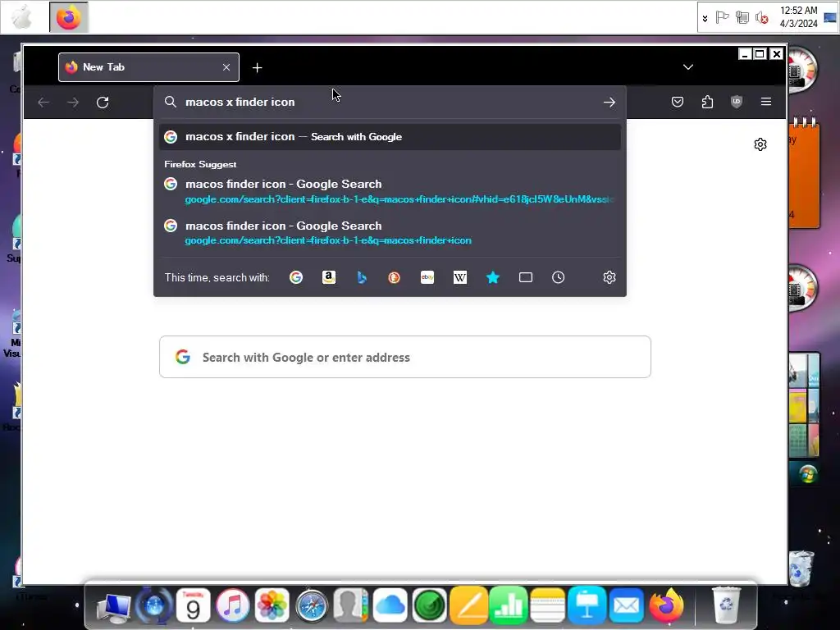The height and width of the screenshot is (630, 840).
Task: Search bookmarks via star icon
Action: click(493, 277)
